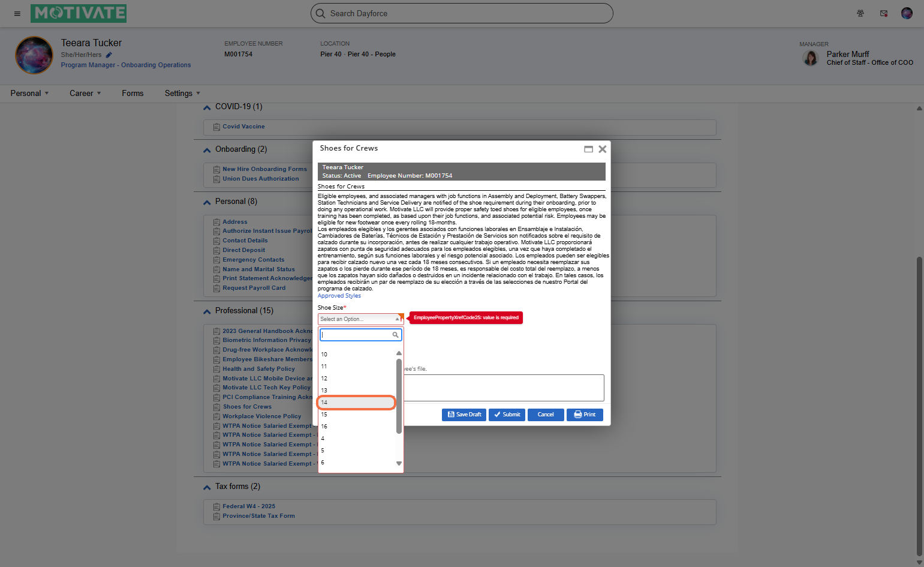The width and height of the screenshot is (924, 567).
Task: Select shoe size 10
Action: click(x=357, y=355)
